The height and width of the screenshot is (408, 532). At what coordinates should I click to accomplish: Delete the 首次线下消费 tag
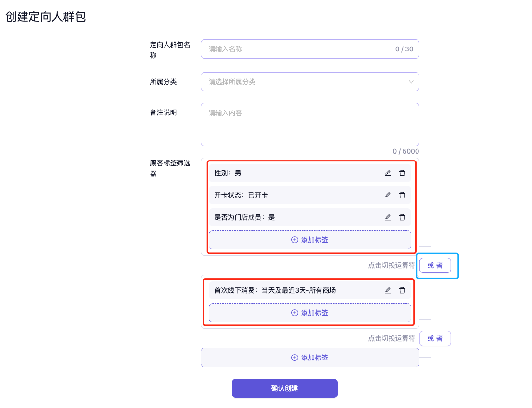[402, 290]
